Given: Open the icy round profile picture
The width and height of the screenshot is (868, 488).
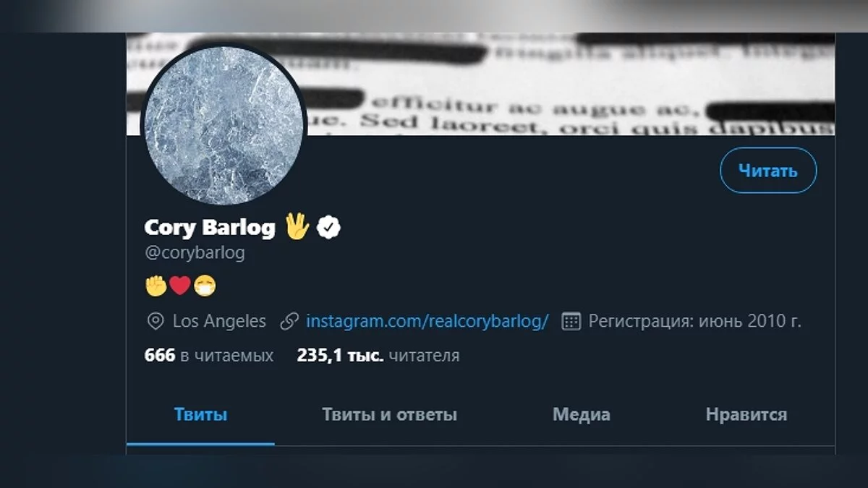Looking at the screenshot, I should (224, 124).
